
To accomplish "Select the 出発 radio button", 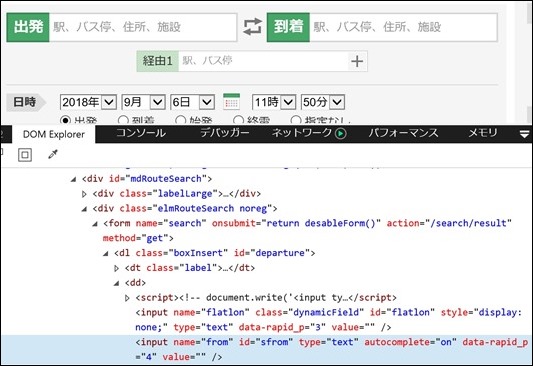I will (x=65, y=120).
